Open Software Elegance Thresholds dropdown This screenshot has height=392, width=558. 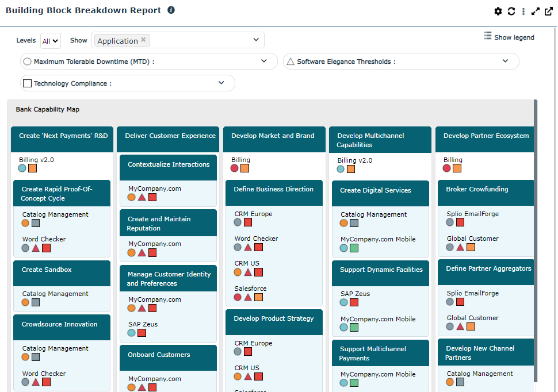pyautogui.click(x=505, y=61)
